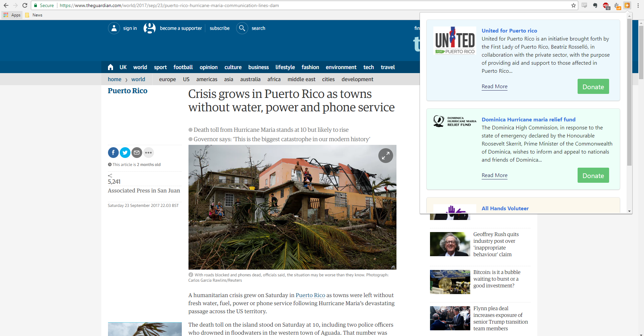Read More about Dominica relief fund
644x336 pixels.
coord(494,175)
